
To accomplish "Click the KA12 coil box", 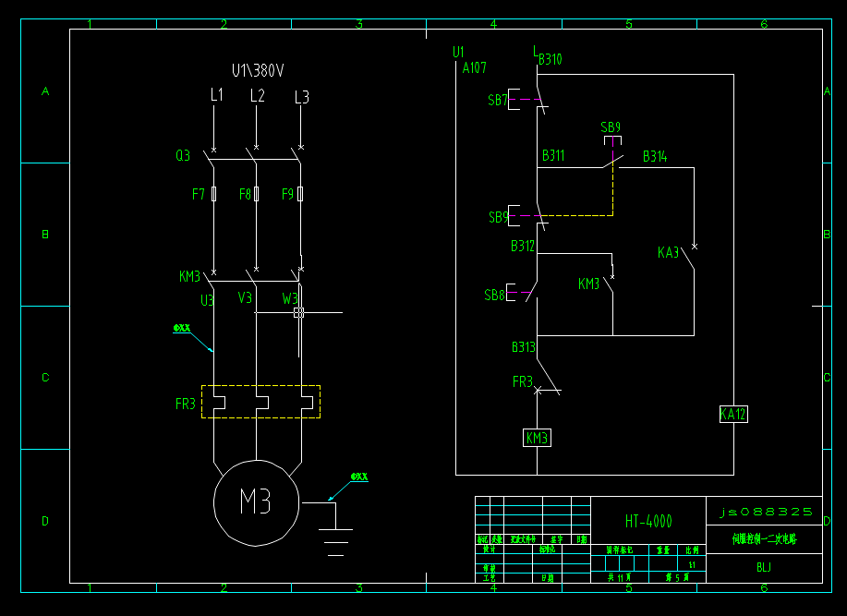I will (x=733, y=414).
